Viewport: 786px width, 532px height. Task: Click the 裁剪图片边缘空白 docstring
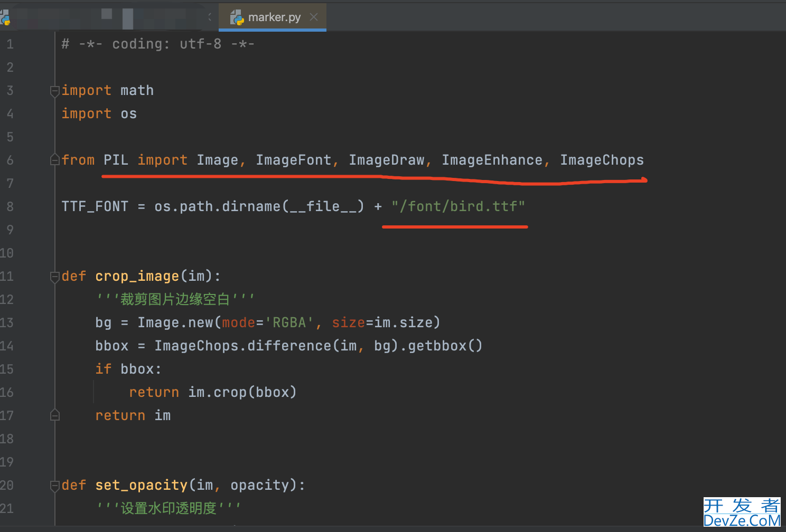coord(175,299)
